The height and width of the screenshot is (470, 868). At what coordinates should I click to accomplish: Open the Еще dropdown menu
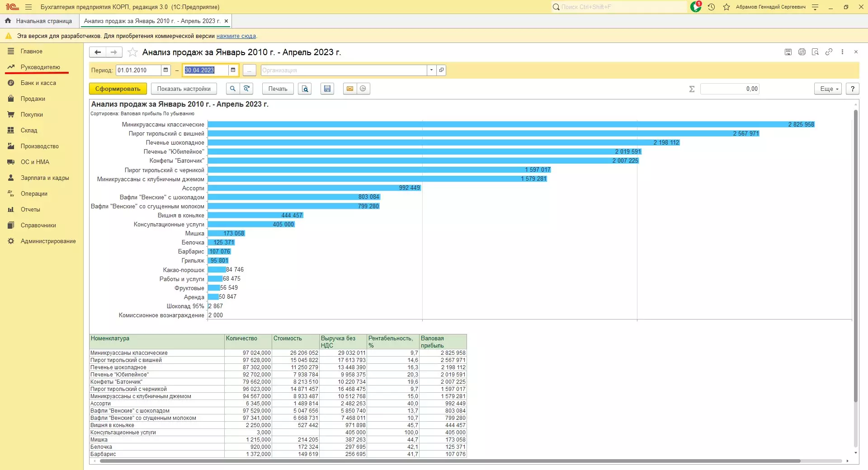[829, 89]
